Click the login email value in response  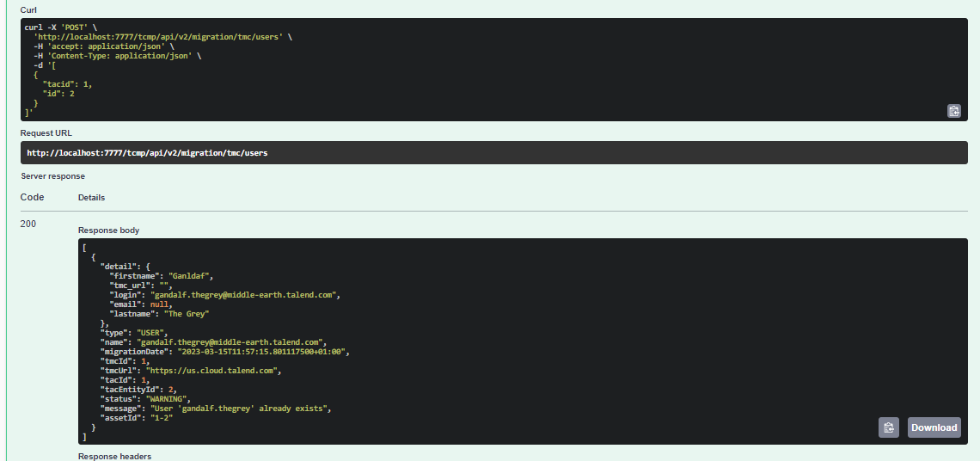coord(245,294)
